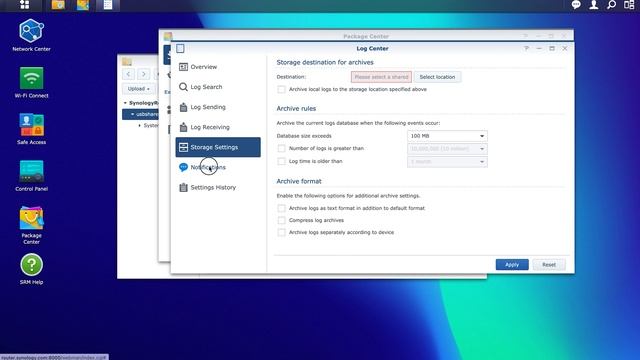Go forward in File Station
Viewport: 640px width, 360px height.
tap(144, 74)
